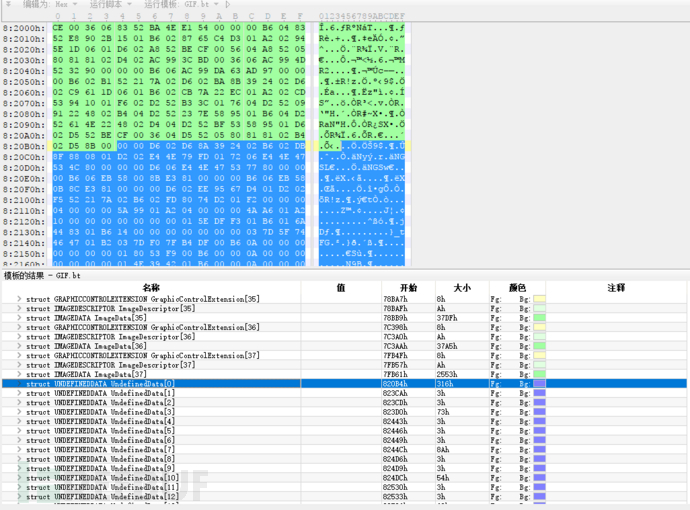The width and height of the screenshot is (690, 510).
Task: Sort by the 大小 column header
Action: [462, 288]
